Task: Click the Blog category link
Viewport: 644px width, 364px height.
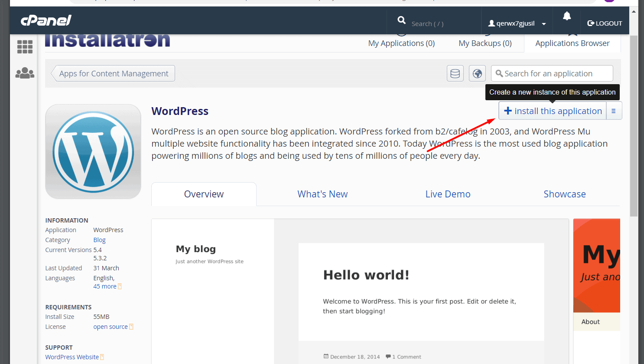Action: [99, 240]
